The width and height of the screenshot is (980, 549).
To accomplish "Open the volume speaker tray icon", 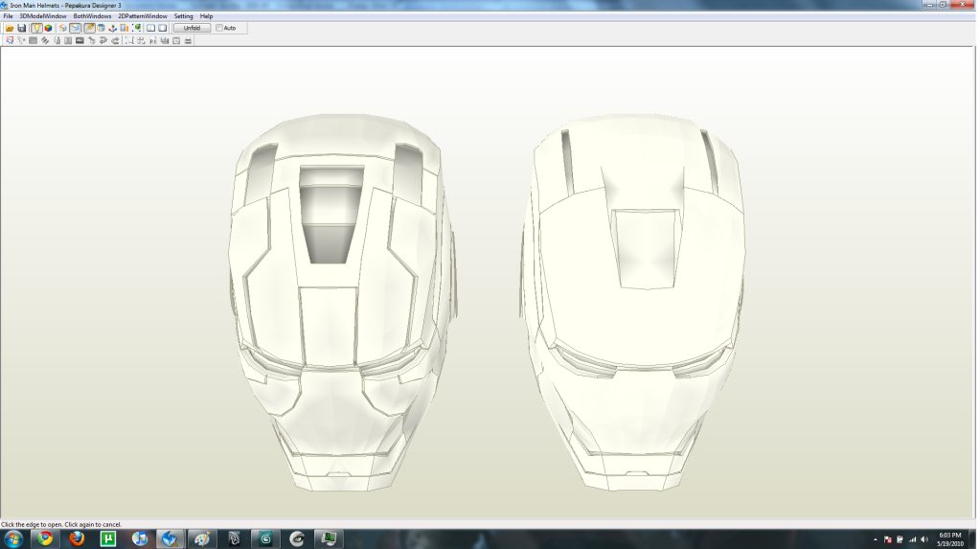I will click(924, 539).
